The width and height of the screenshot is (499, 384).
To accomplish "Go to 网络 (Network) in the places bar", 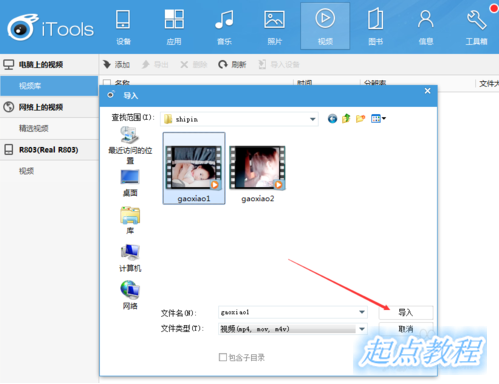I will coord(130,296).
